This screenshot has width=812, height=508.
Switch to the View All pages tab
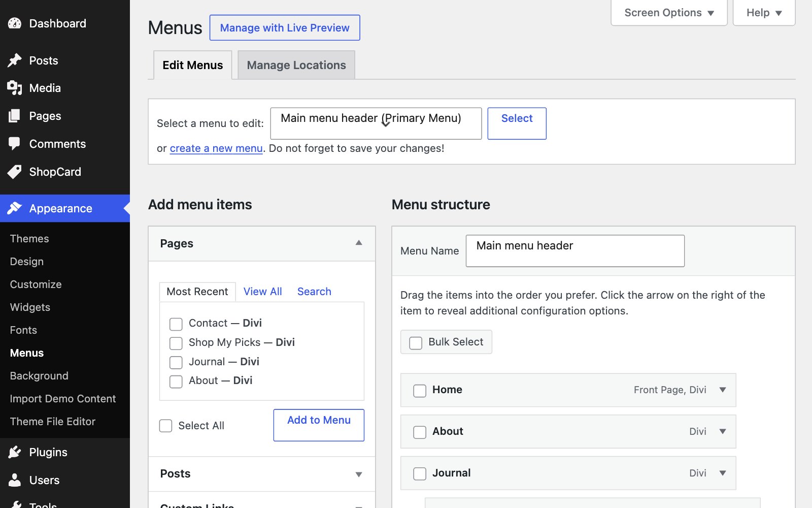point(262,292)
